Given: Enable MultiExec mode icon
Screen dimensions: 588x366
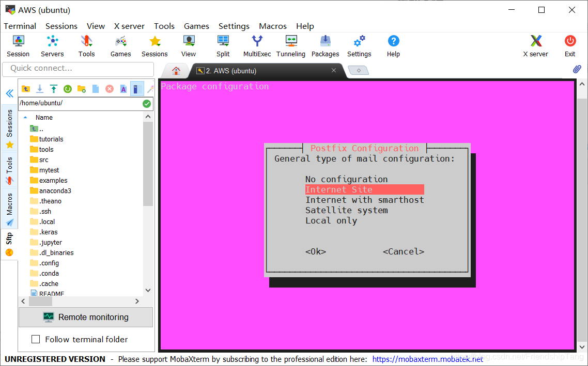Looking at the screenshot, I should pyautogui.click(x=257, y=46).
